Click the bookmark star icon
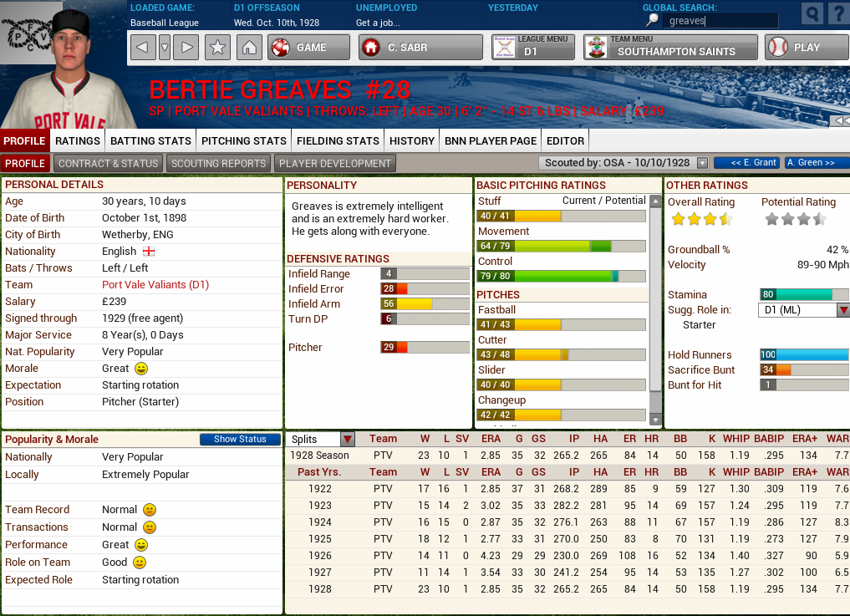 pyautogui.click(x=218, y=48)
